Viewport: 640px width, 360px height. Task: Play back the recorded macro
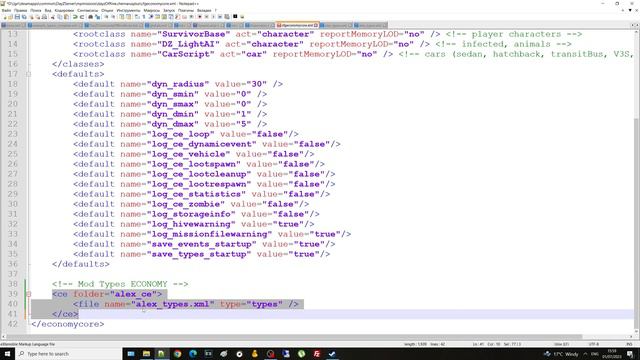coord(213,17)
